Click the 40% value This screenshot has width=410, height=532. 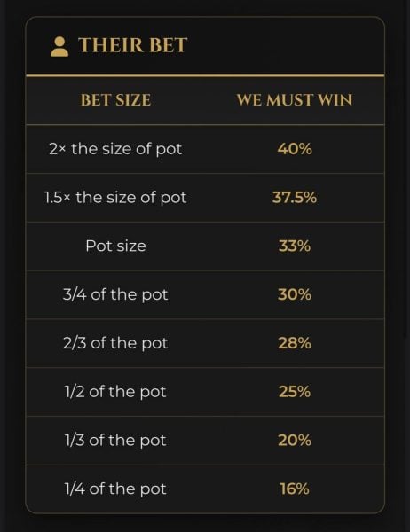[295, 149]
